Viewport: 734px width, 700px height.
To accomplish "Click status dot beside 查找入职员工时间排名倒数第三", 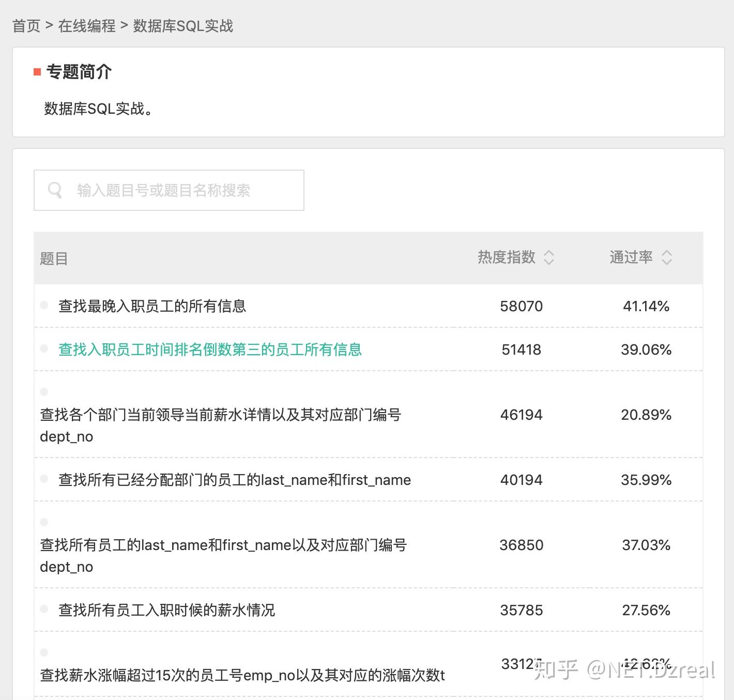I will pyautogui.click(x=44, y=348).
